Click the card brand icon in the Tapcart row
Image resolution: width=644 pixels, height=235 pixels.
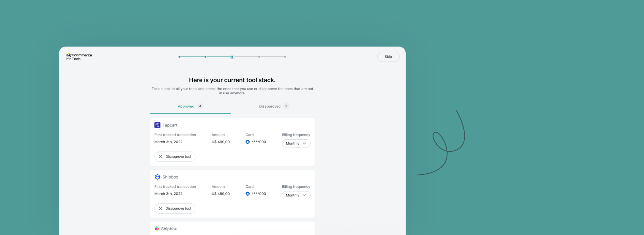tap(248, 142)
